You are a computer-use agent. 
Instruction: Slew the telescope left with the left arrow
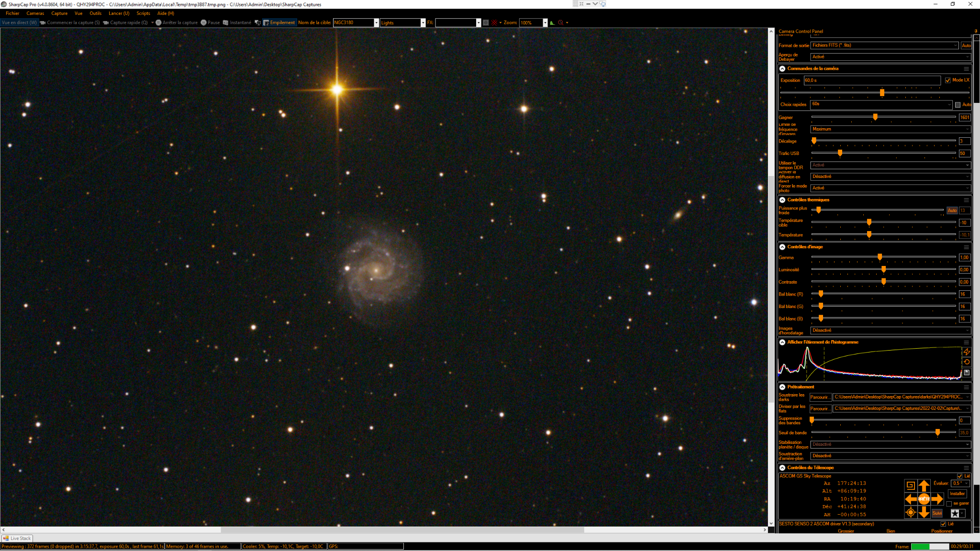tap(911, 499)
